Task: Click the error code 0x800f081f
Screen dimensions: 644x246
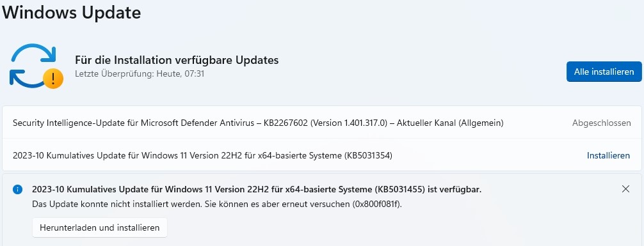Action: (376, 204)
